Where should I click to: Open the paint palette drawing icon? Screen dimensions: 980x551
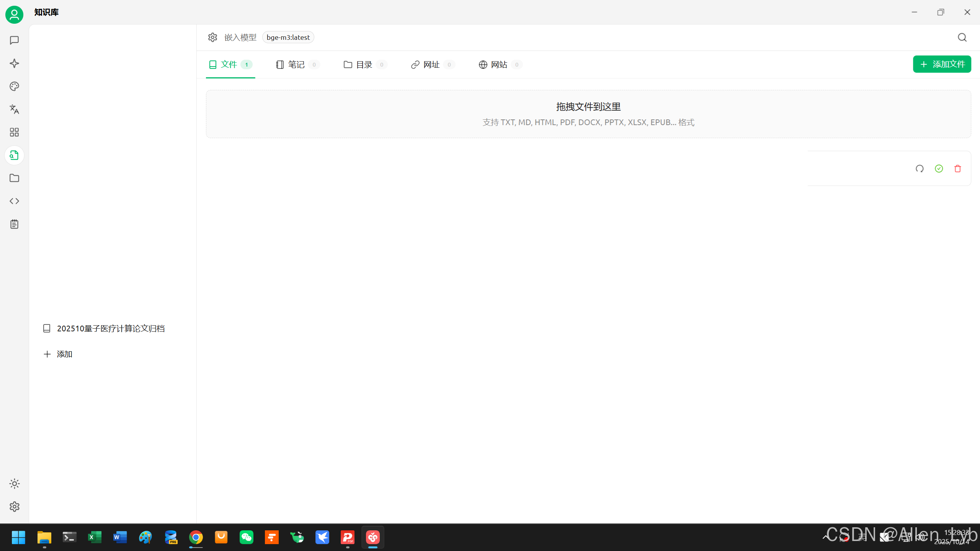(x=14, y=86)
